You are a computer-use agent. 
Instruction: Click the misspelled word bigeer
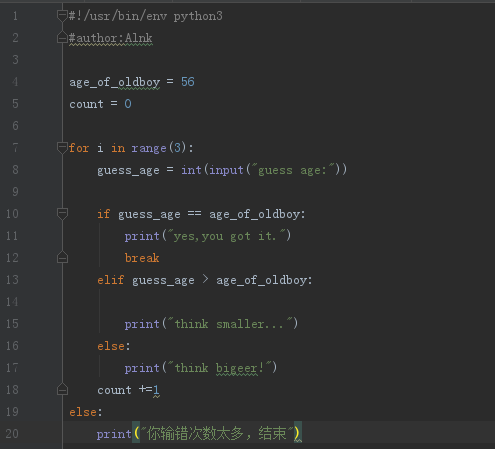point(236,368)
